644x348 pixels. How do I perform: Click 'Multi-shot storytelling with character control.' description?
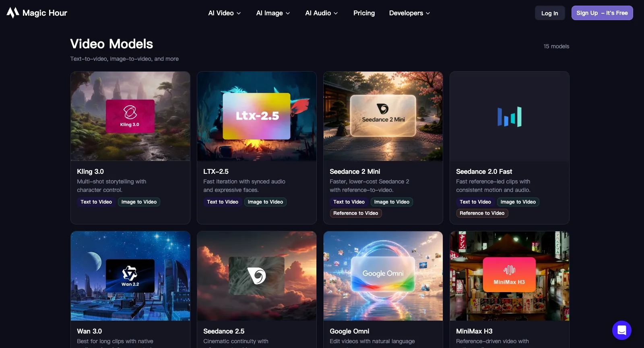[111, 186]
